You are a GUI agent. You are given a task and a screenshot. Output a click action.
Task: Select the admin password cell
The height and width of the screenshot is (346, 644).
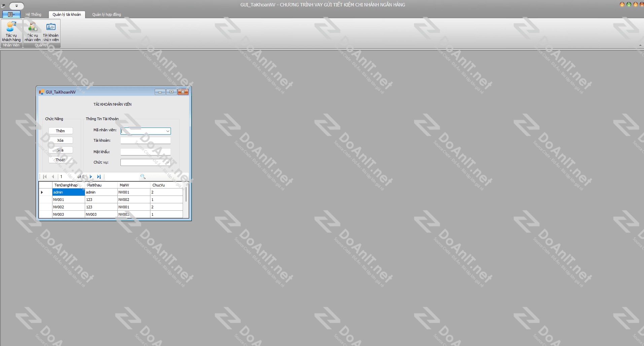pyautogui.click(x=101, y=192)
